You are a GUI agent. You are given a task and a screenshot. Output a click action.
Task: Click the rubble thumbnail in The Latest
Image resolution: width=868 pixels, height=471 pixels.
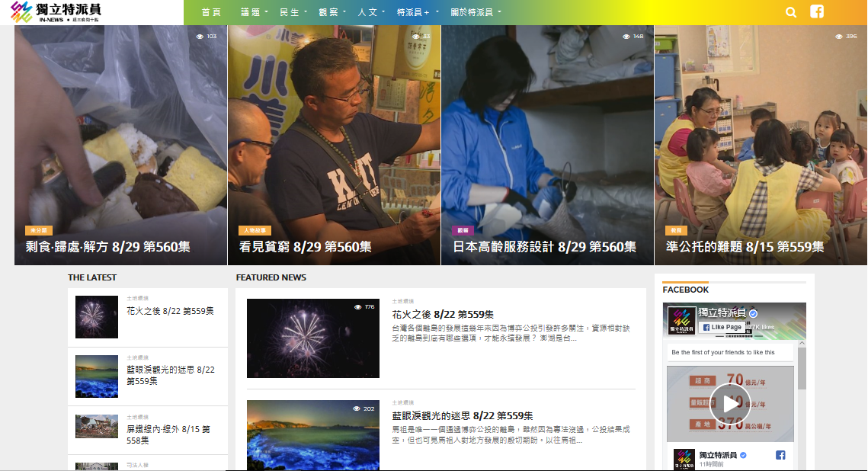[x=97, y=426]
